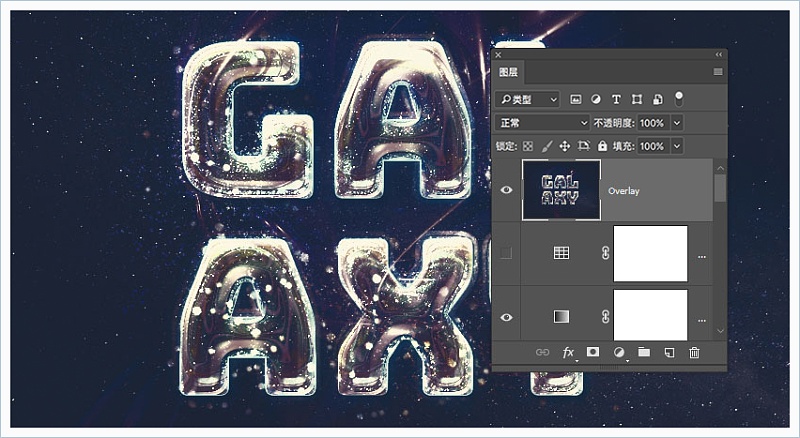Click the pixel layer filter icon
Screen dimensions: 800x438
(x=576, y=99)
